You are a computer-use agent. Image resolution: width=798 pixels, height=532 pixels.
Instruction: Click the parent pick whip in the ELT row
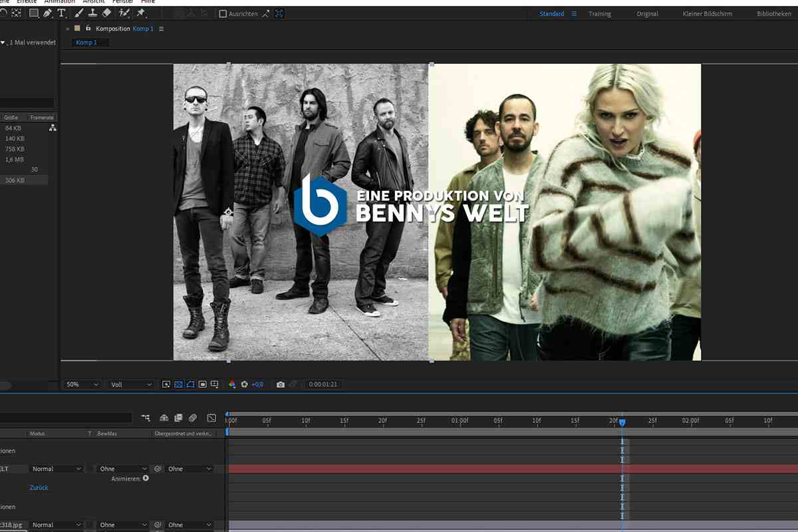[158, 469]
